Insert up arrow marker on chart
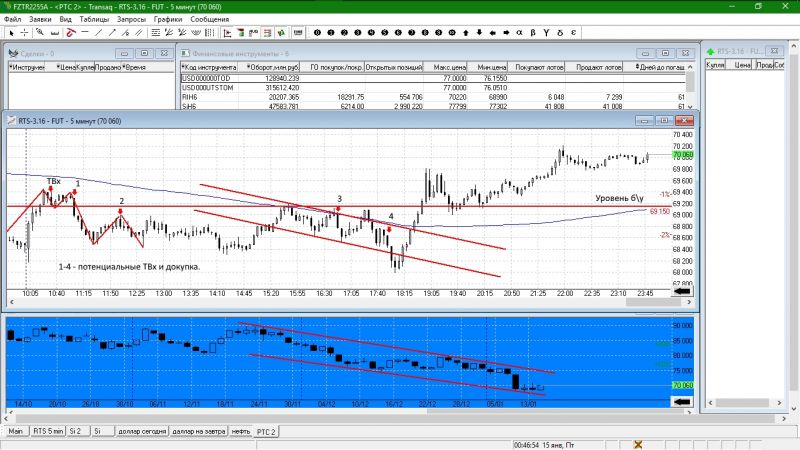 pyautogui.click(x=466, y=33)
